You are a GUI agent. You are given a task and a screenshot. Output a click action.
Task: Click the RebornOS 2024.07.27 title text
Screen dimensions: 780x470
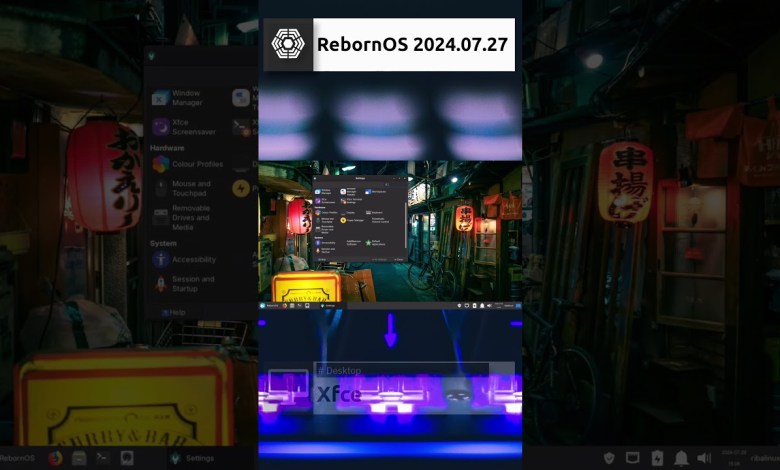pyautogui.click(x=412, y=44)
